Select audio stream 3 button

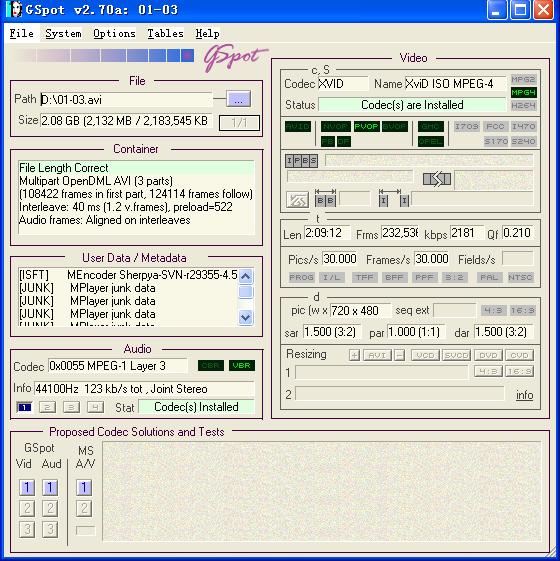71,407
